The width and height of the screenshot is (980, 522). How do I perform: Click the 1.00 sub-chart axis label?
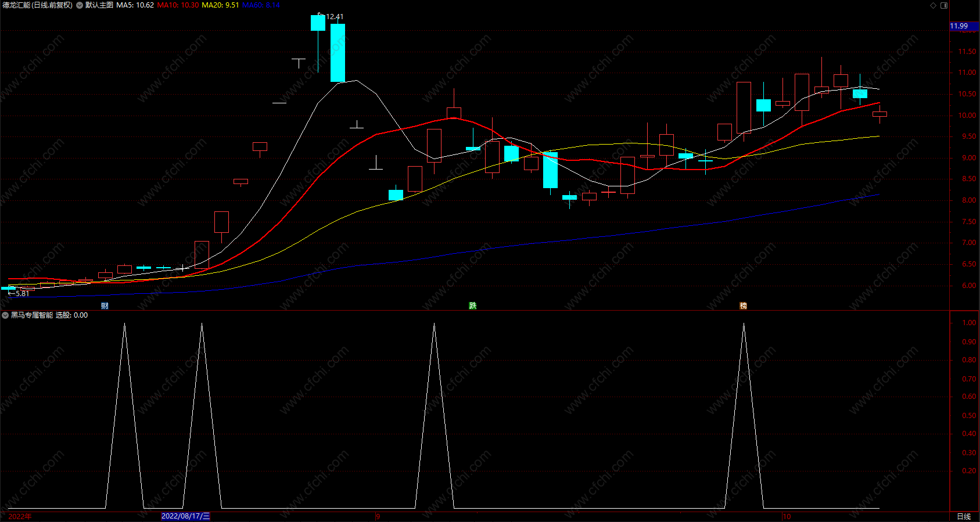[x=969, y=323]
